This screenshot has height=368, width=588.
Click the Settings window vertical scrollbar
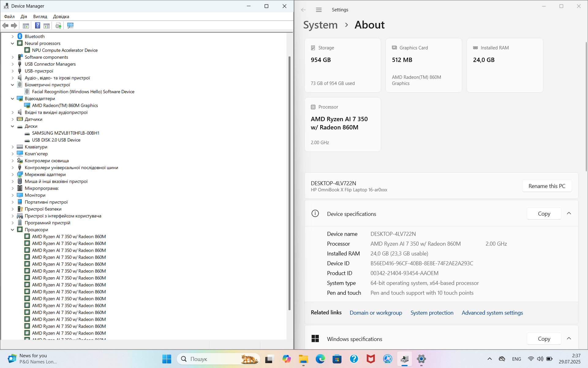[x=586, y=106]
